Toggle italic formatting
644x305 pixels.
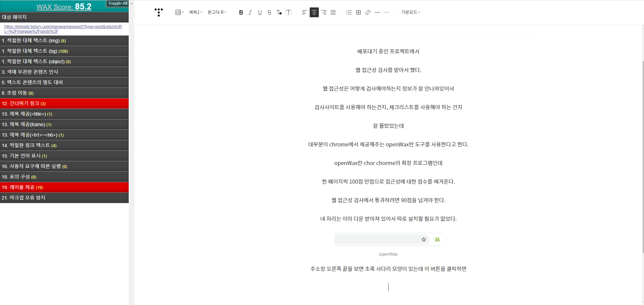coord(250,13)
